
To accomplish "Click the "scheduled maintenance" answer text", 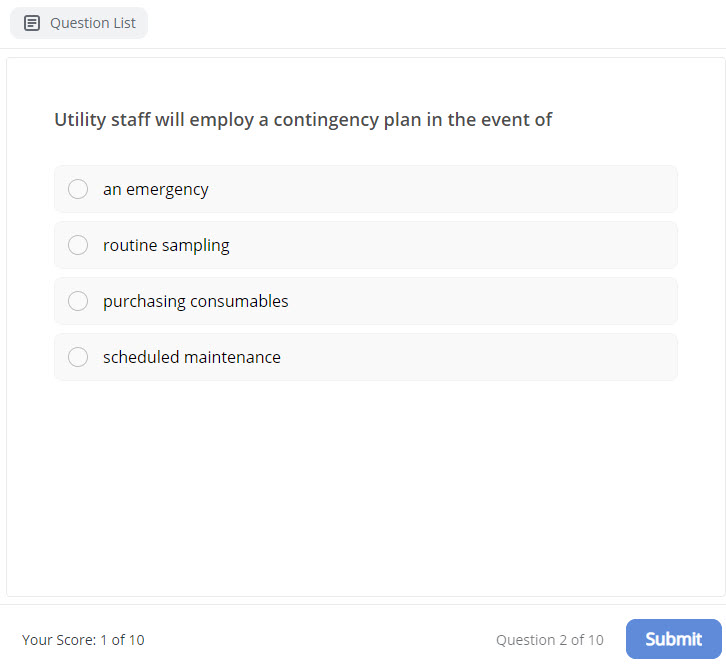I will (192, 357).
